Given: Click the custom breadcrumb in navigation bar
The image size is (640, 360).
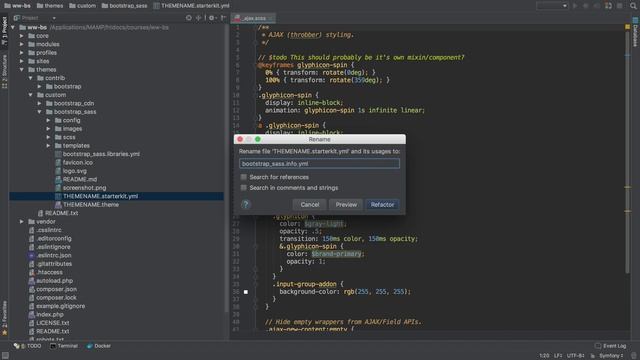Looking at the screenshot, I should tap(82, 6).
